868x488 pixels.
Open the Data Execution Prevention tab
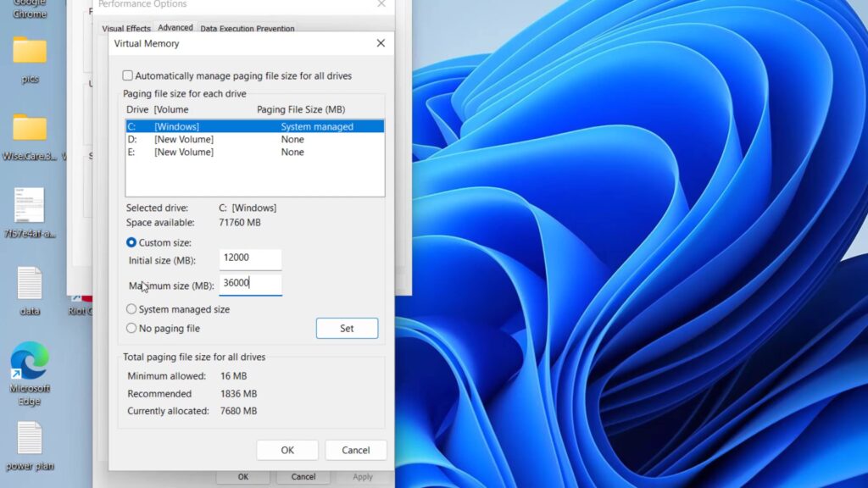(x=247, y=28)
